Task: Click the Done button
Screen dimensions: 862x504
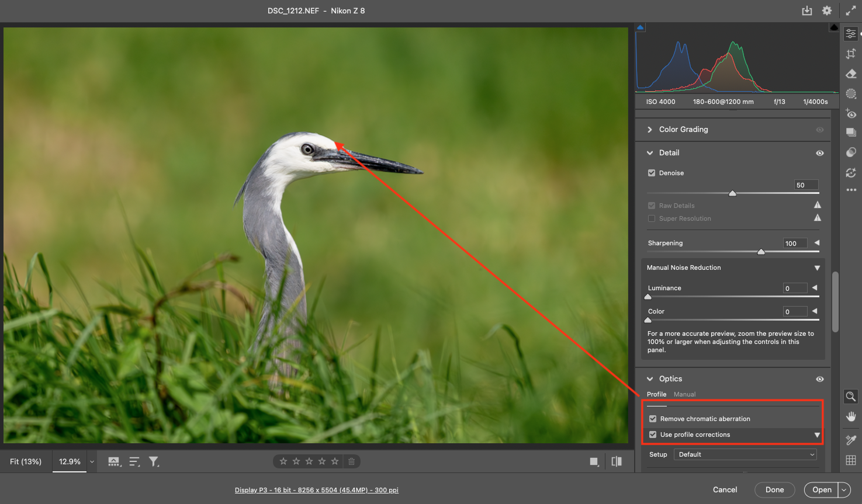Action: tap(774, 490)
